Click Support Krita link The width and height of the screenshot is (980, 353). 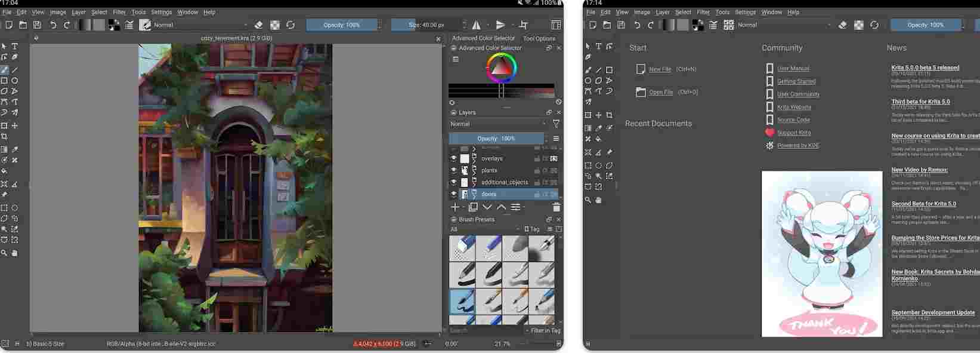794,133
